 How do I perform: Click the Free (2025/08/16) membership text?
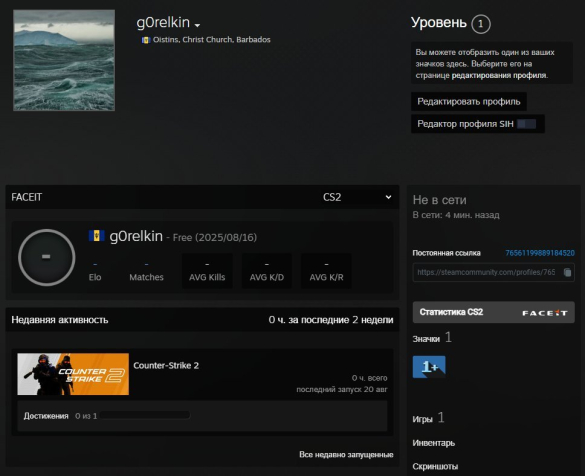[215, 238]
